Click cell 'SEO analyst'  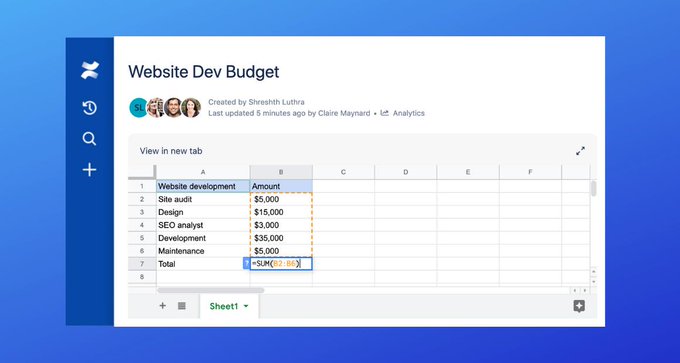[203, 225]
